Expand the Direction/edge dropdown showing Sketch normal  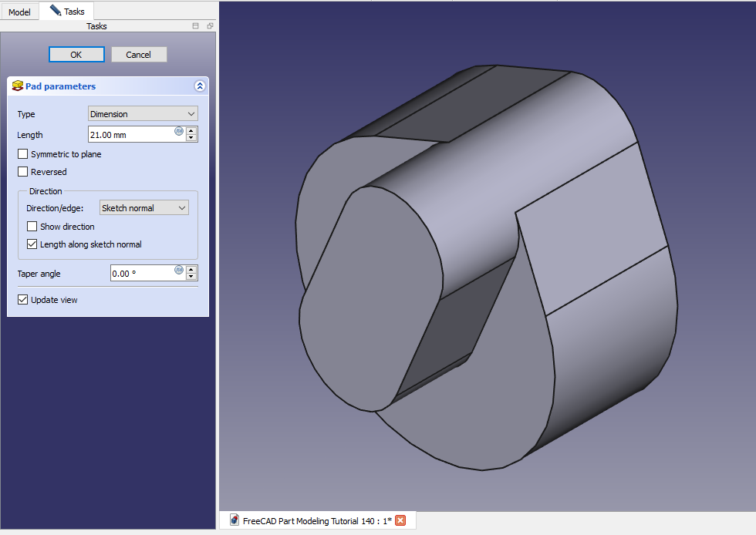pyautogui.click(x=144, y=208)
